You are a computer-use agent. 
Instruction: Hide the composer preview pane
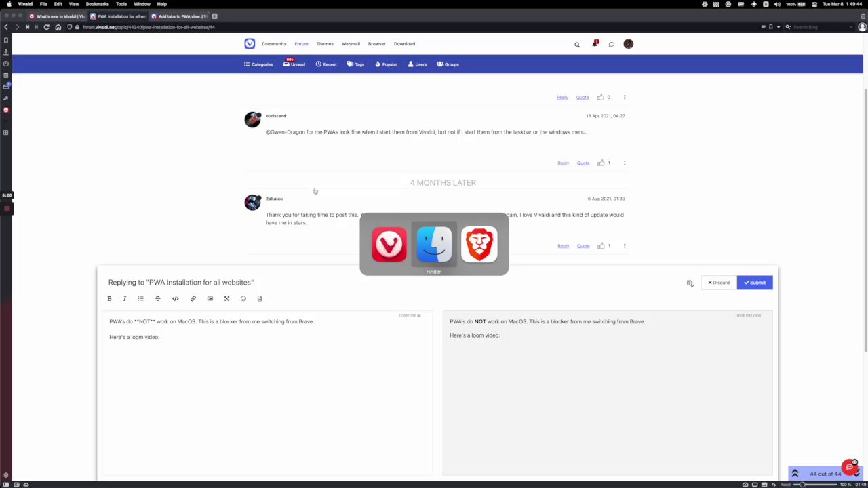749,316
